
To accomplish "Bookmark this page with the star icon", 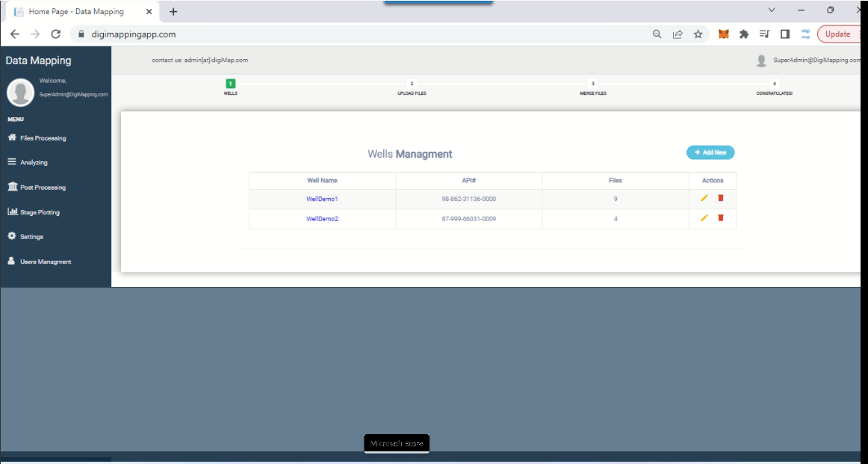I will [698, 34].
